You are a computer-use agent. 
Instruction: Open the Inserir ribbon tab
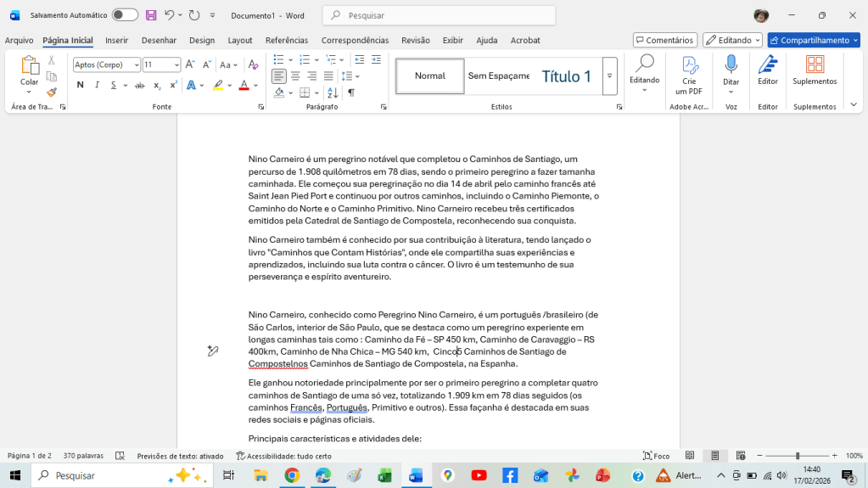coord(116,40)
